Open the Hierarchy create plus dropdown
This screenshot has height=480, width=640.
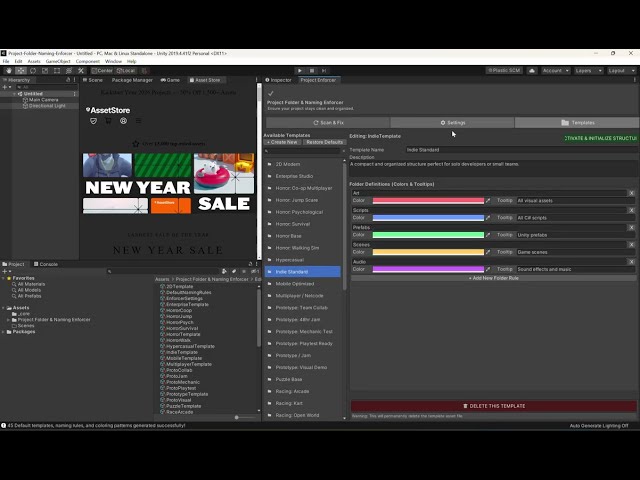click(x=6, y=87)
